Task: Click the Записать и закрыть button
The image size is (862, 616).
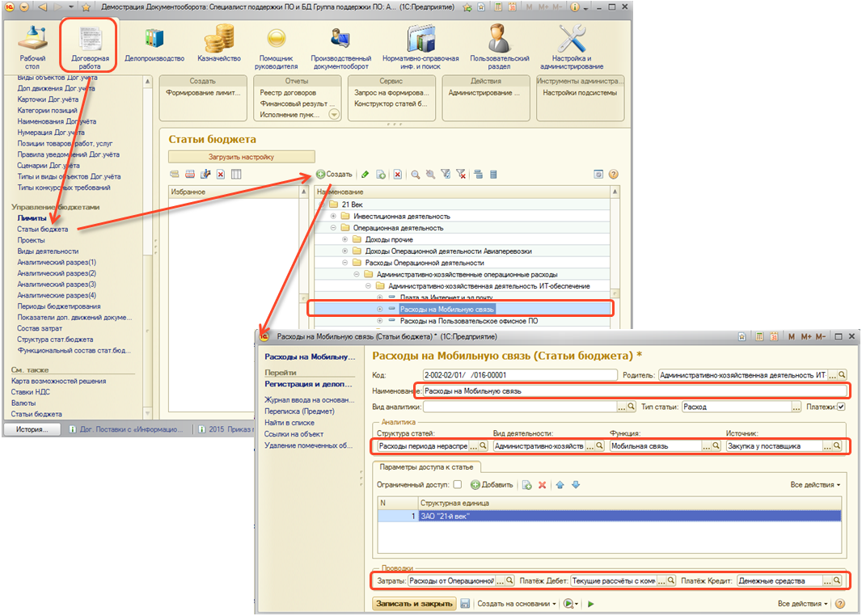Action: 414,604
